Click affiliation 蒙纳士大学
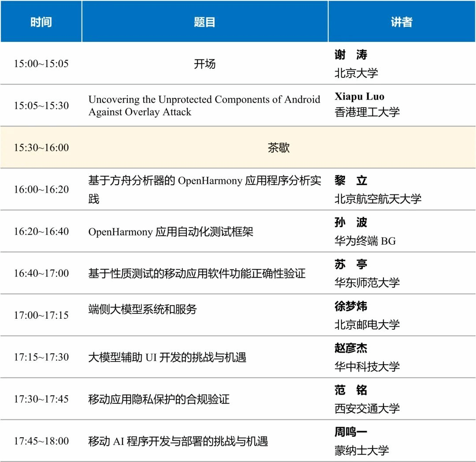This screenshot has width=476, height=462. (x=361, y=451)
